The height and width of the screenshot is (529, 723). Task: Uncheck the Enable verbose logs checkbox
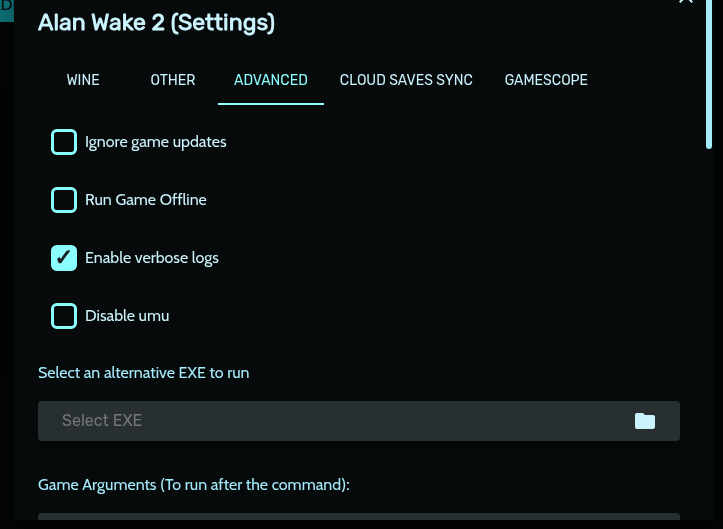[x=64, y=258]
